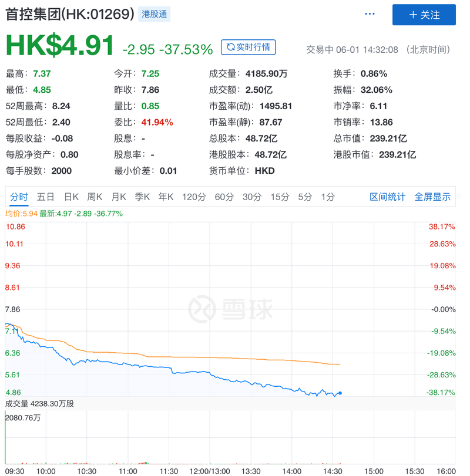Image resolution: width=470 pixels, height=476 pixels.
Task: Select the 120分 interval tab
Action: [x=194, y=197]
